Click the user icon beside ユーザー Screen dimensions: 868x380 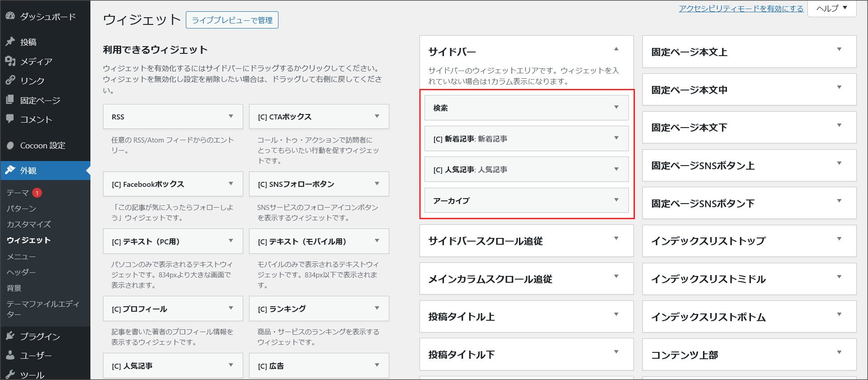(x=10, y=355)
